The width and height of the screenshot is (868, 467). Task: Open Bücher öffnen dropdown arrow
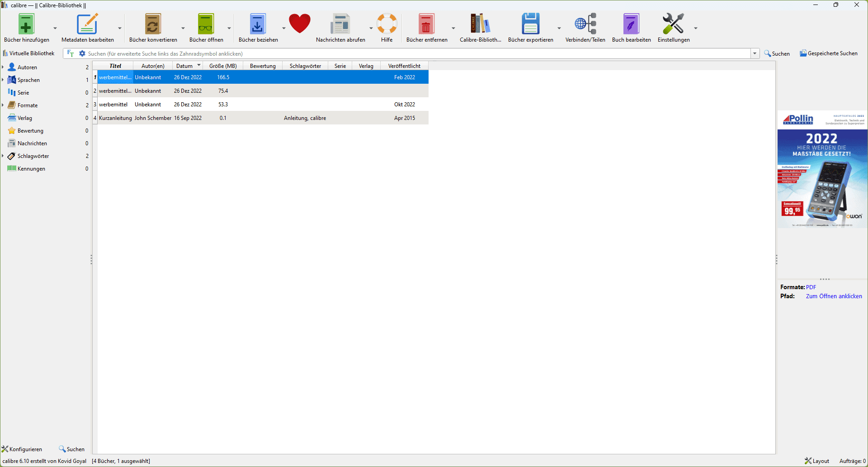point(229,28)
